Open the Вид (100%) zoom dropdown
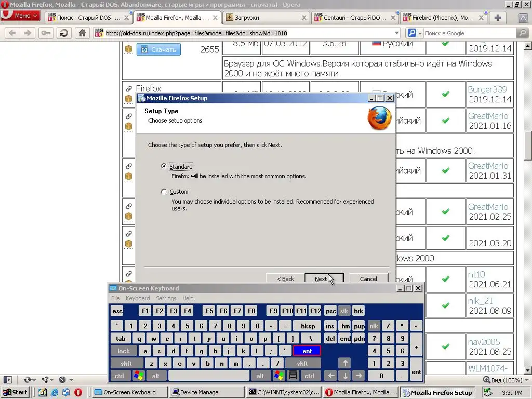 [527, 380]
